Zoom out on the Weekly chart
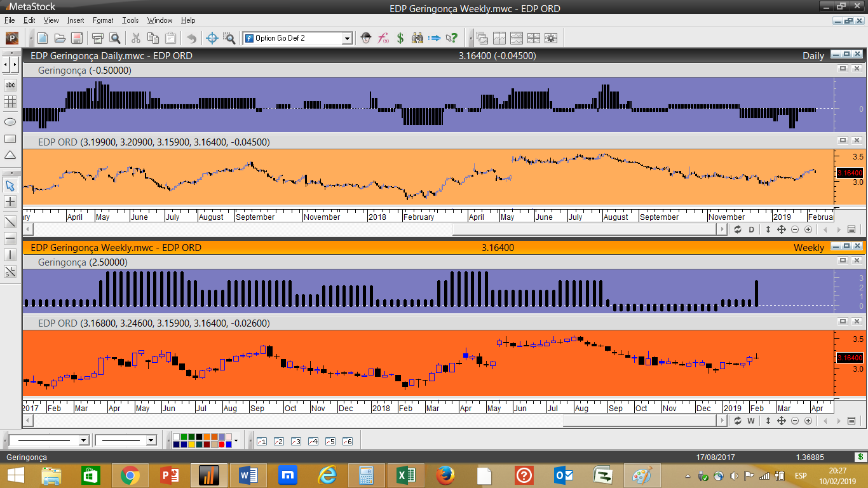The width and height of the screenshot is (868, 488). point(795,421)
